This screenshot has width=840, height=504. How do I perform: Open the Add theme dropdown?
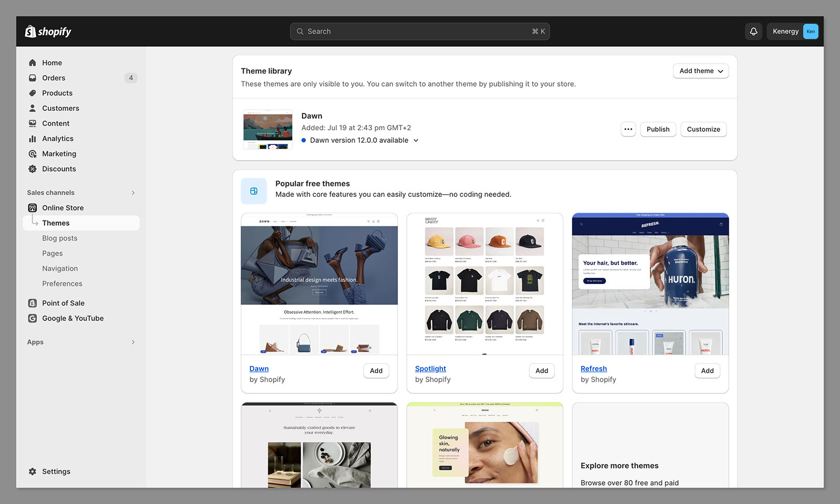pyautogui.click(x=700, y=71)
